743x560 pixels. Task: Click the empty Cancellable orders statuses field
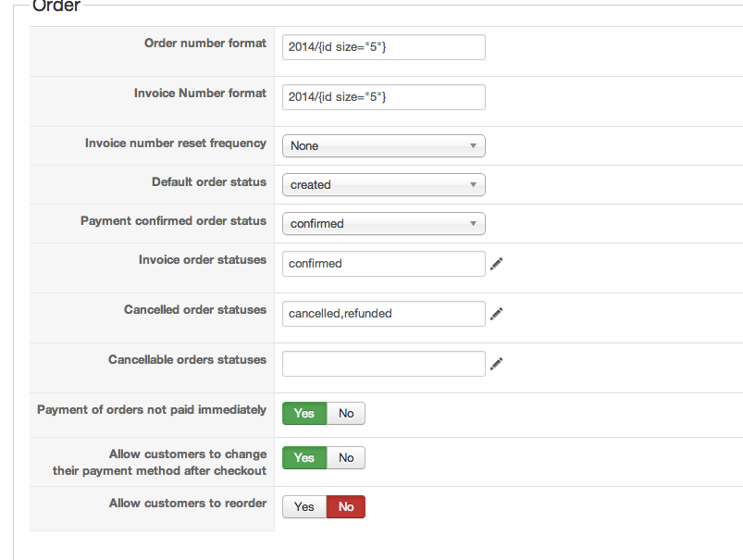383,364
